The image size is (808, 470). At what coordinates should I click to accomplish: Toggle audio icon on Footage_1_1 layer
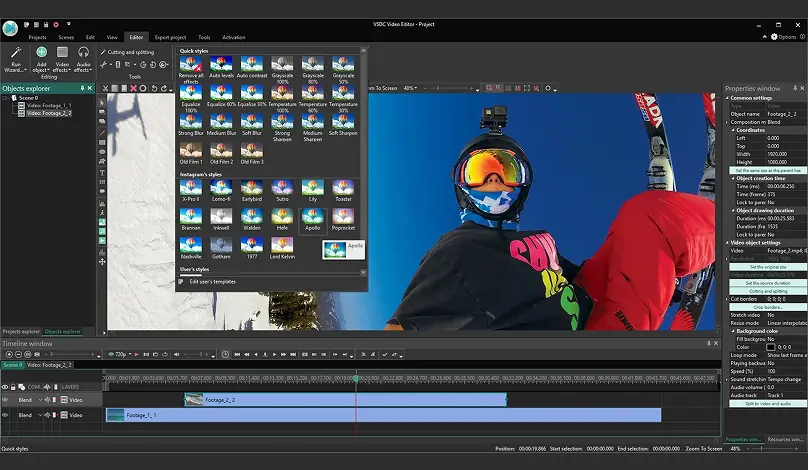(x=47, y=415)
